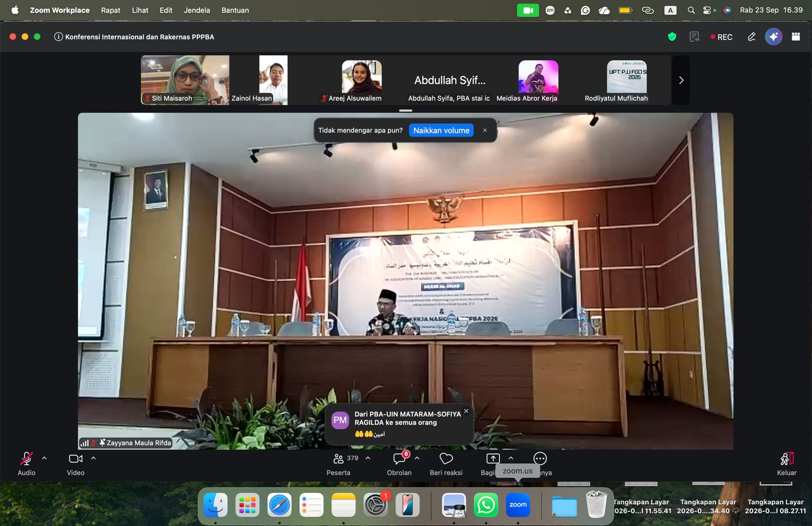Open meeting notes/transcript icon near REC
The image size is (812, 526).
(x=694, y=37)
